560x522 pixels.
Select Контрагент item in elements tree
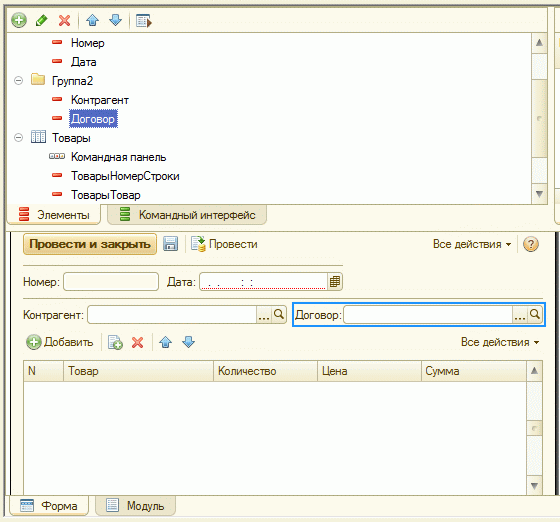click(x=100, y=100)
